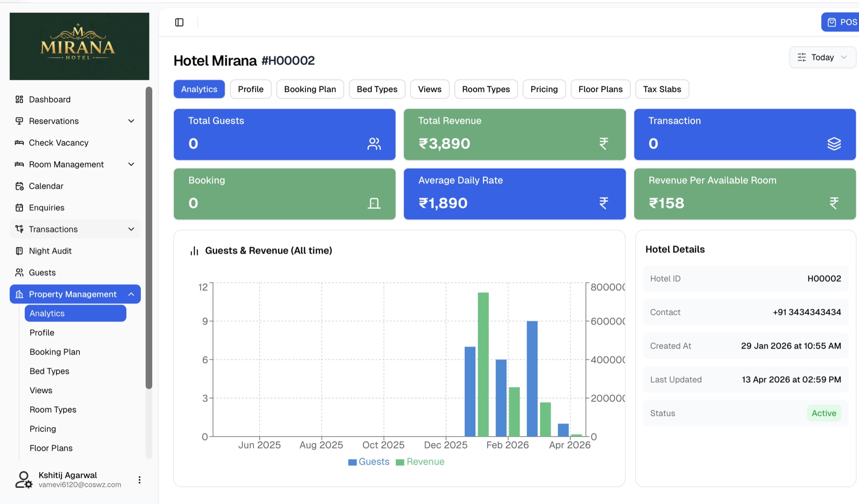Image resolution: width=859 pixels, height=504 pixels.
Task: Select Booking Plan in sidebar submenu
Action: (75, 352)
